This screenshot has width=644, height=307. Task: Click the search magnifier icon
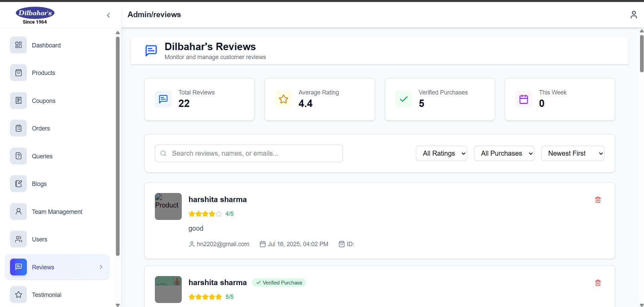pyautogui.click(x=163, y=153)
